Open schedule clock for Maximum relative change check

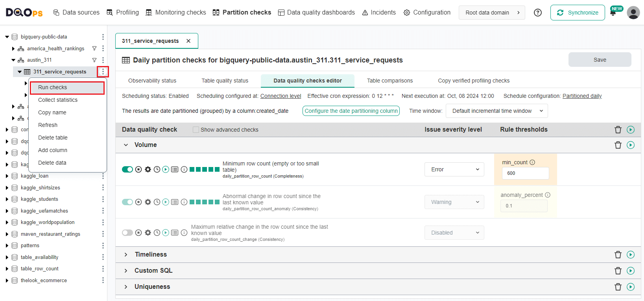[157, 233]
